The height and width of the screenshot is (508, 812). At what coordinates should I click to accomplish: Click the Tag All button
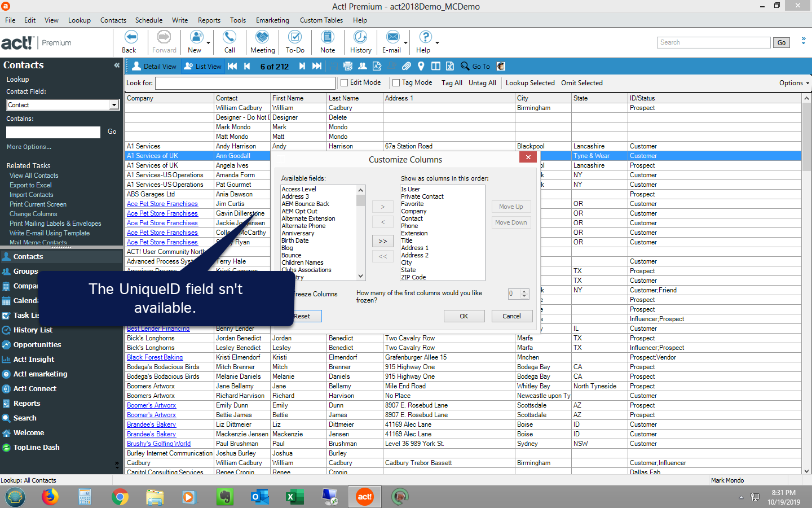coord(452,83)
